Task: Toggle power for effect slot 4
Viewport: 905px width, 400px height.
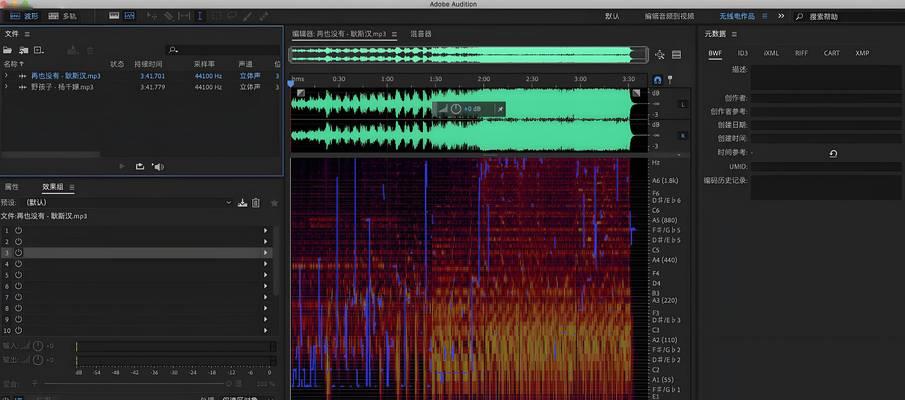Action: tap(18, 264)
